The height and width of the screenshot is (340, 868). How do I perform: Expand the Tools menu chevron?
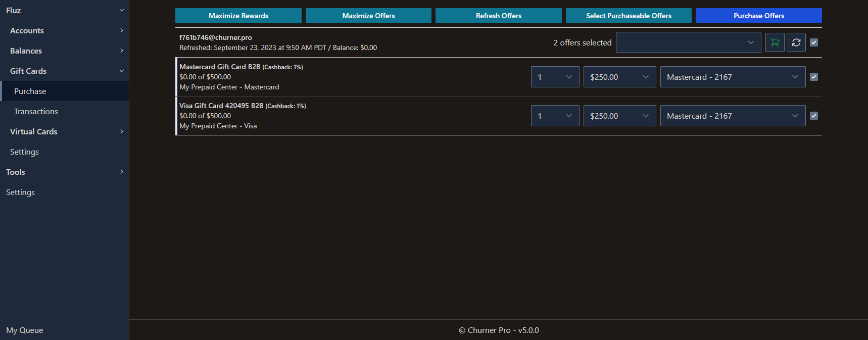tap(121, 172)
